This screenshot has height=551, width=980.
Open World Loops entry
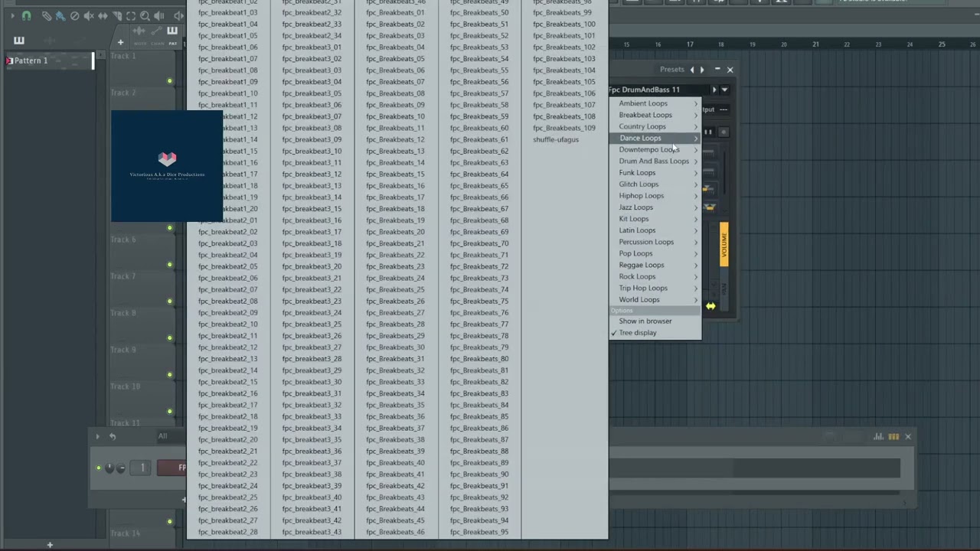pos(655,299)
